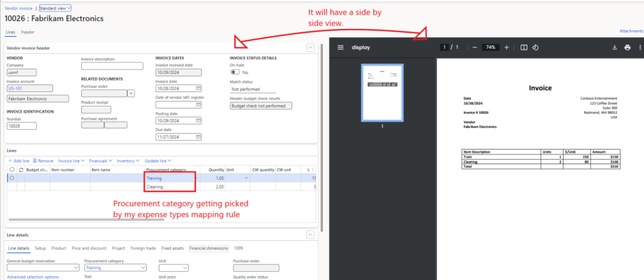This screenshot has width=644, height=280.
Task: Collapse the Vendor invoice header section
Action: point(310,48)
